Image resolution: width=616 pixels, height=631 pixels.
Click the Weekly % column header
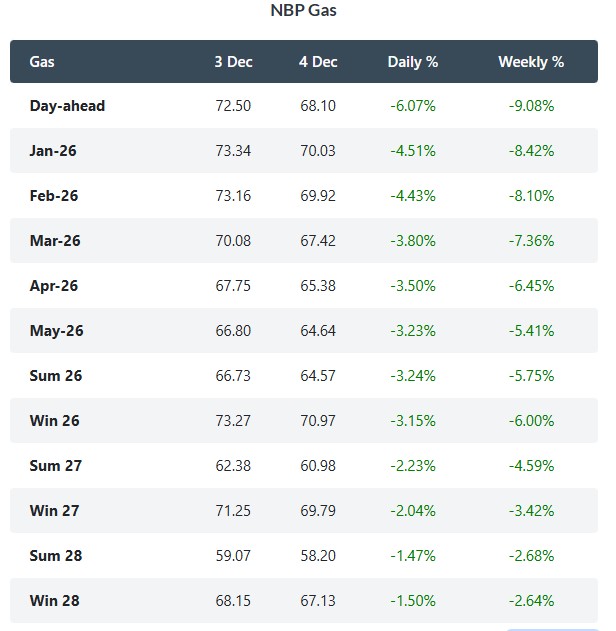pyautogui.click(x=531, y=62)
